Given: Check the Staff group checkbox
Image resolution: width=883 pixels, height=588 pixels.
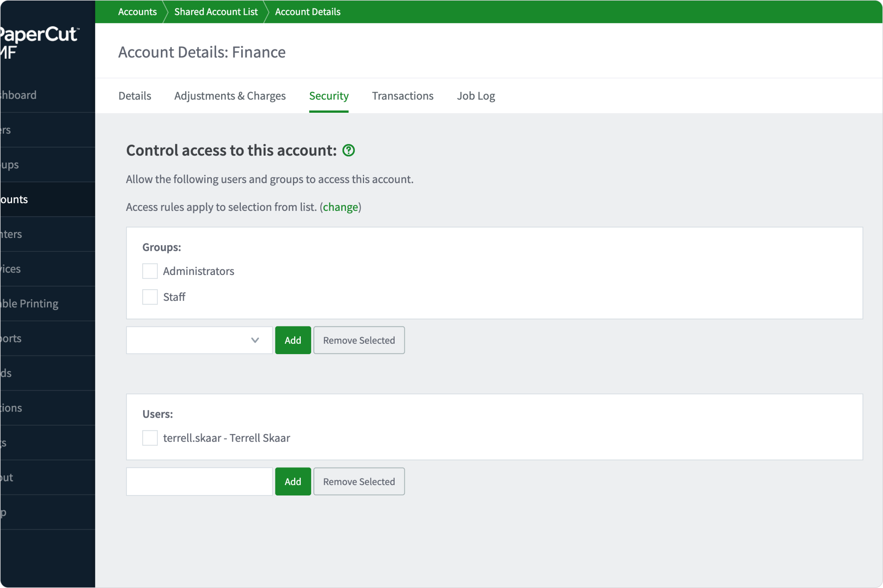Looking at the screenshot, I should [149, 297].
